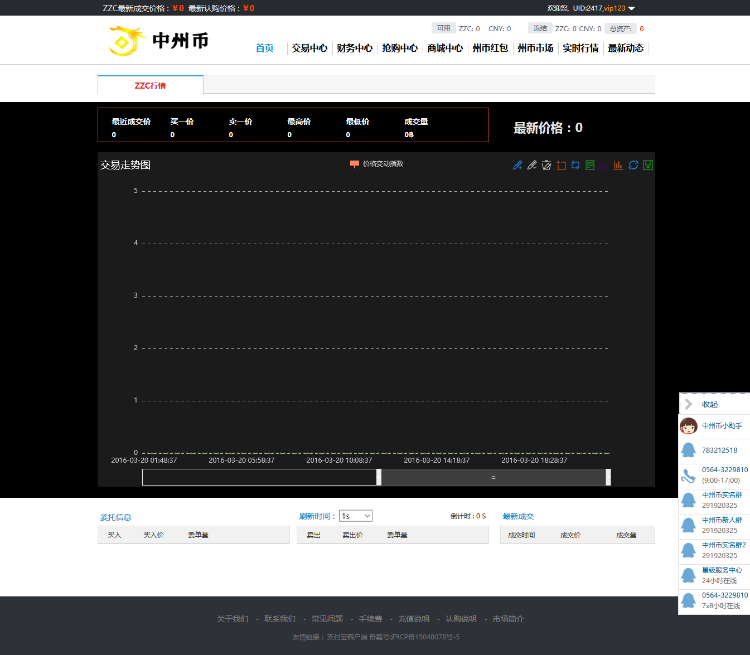Click the 中州币小助手 name link
The image size is (750, 655).
point(722,426)
